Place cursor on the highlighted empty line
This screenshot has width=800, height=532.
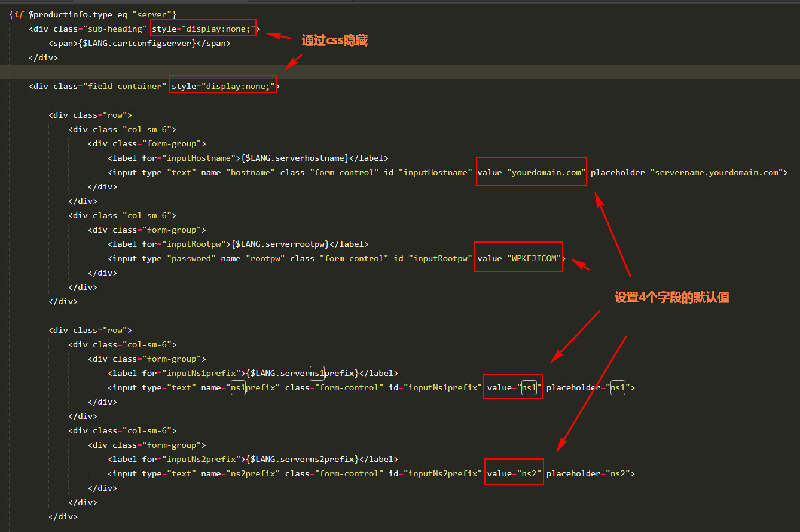tap(359, 72)
